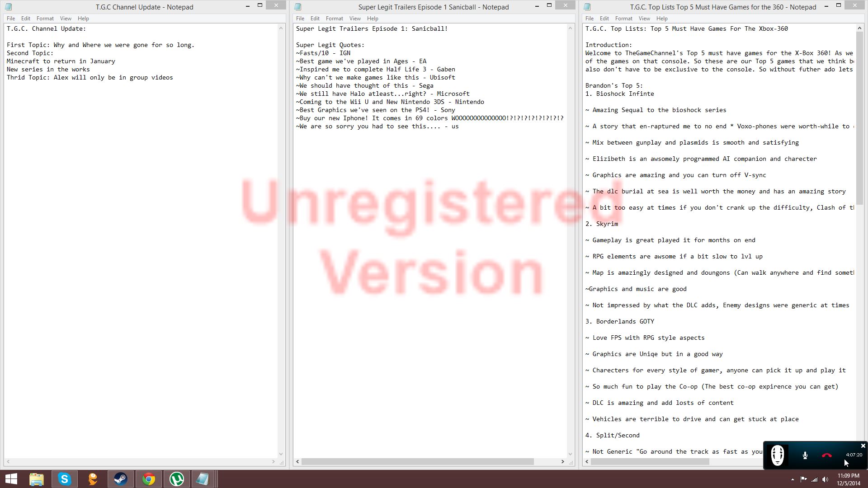Open Skype from the taskbar
Image resolution: width=868 pixels, height=488 pixels.
(x=65, y=479)
